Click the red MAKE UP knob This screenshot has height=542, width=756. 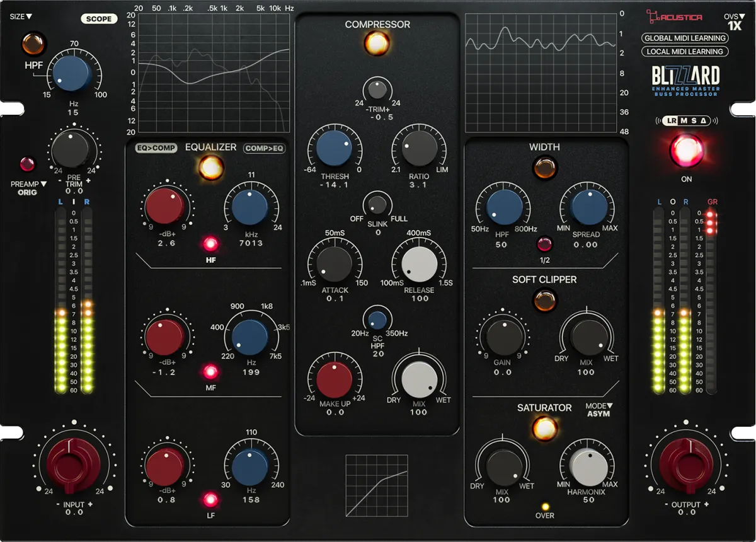click(335, 381)
